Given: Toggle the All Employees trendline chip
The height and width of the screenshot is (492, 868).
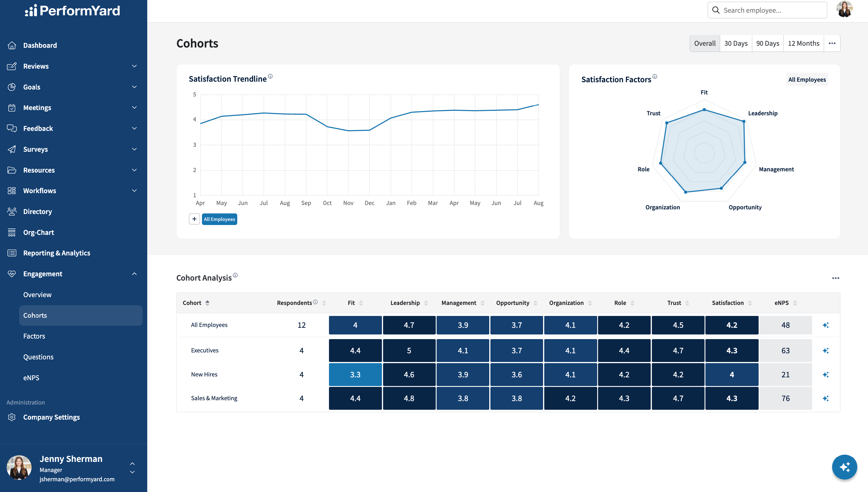Looking at the screenshot, I should click(219, 219).
